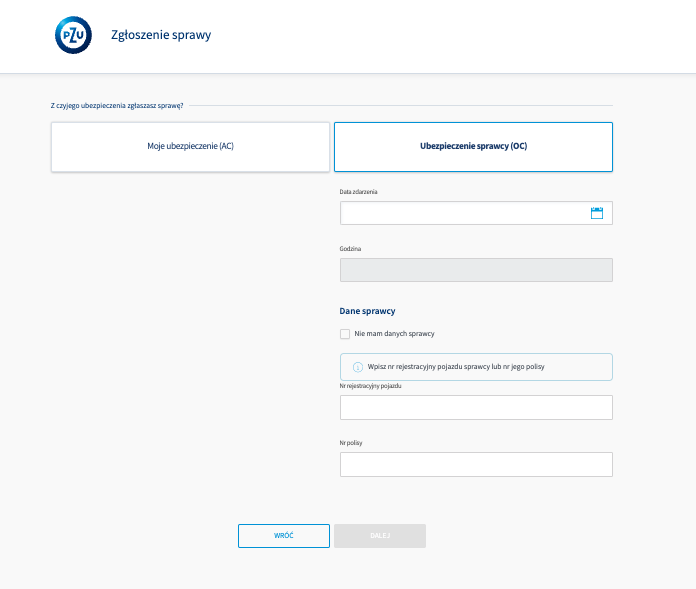This screenshot has width=696, height=589.
Task: Click the PZU logo
Action: point(73,35)
